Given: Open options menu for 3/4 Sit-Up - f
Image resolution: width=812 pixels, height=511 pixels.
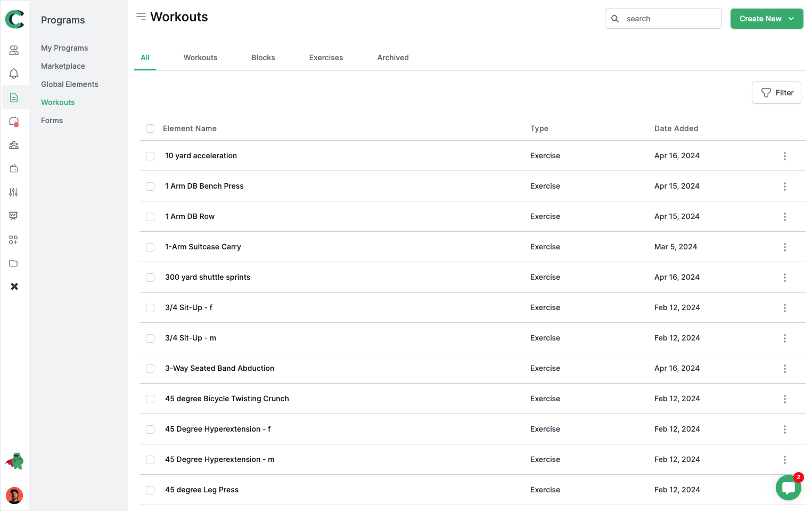Looking at the screenshot, I should coord(785,308).
